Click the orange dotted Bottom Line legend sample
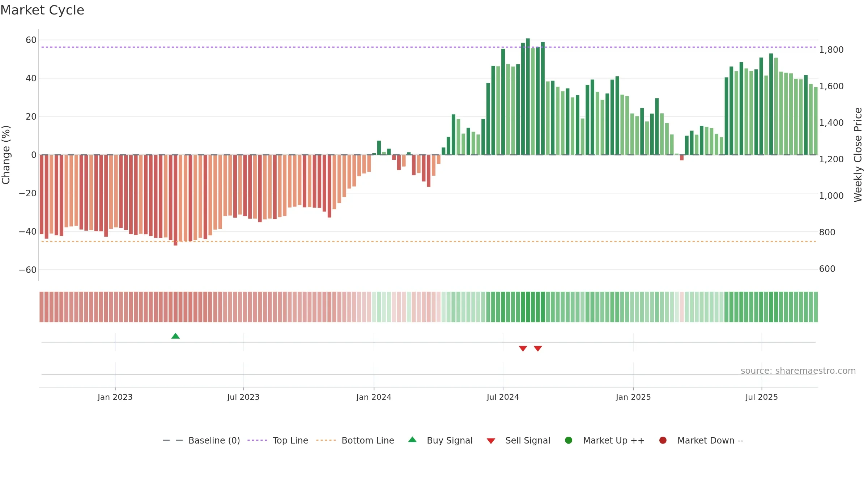This screenshot has width=868, height=488. (326, 440)
